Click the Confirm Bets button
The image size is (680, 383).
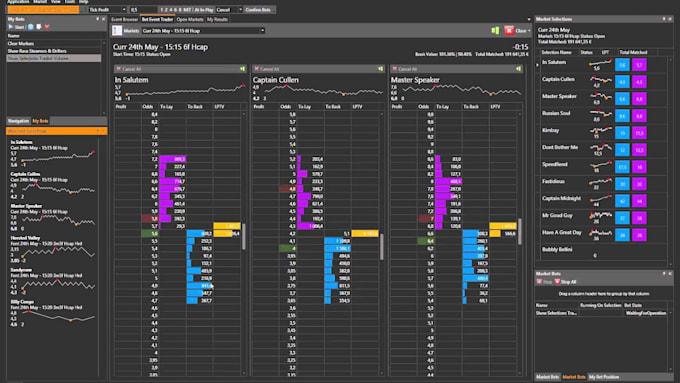point(258,10)
